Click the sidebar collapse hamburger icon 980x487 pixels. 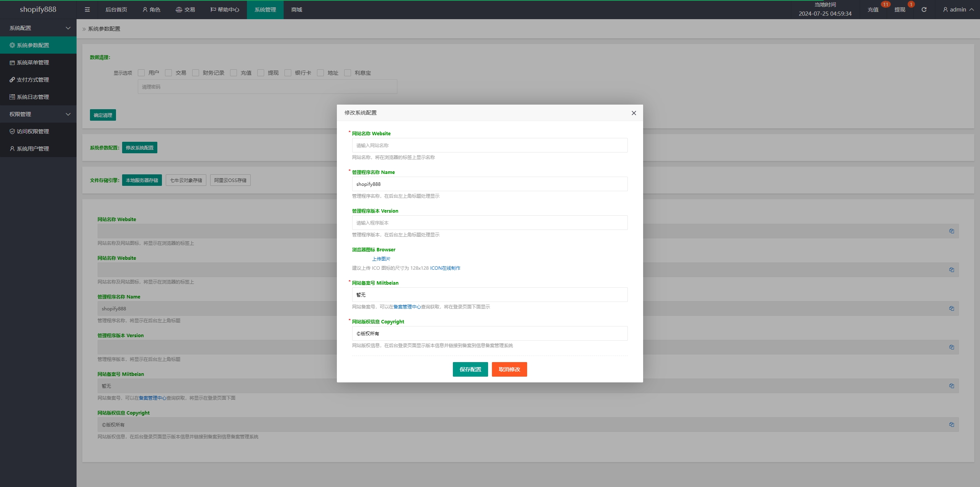(87, 10)
